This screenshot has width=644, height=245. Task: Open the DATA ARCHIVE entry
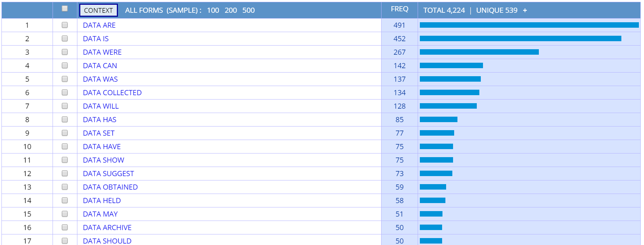[x=107, y=227]
